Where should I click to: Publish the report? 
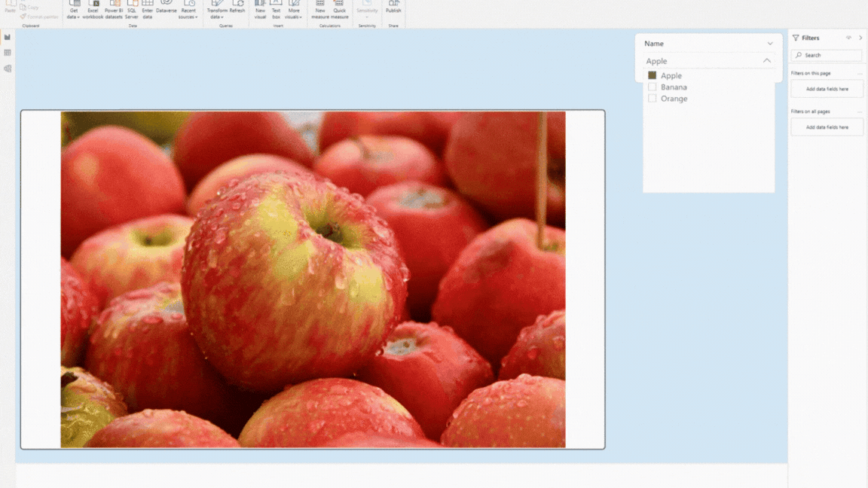[393, 8]
